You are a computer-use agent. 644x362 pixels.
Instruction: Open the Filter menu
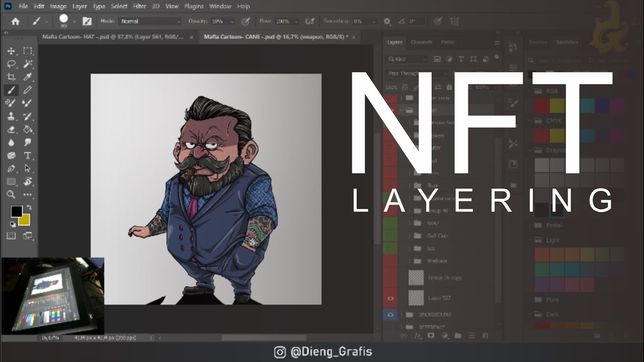coord(139,6)
